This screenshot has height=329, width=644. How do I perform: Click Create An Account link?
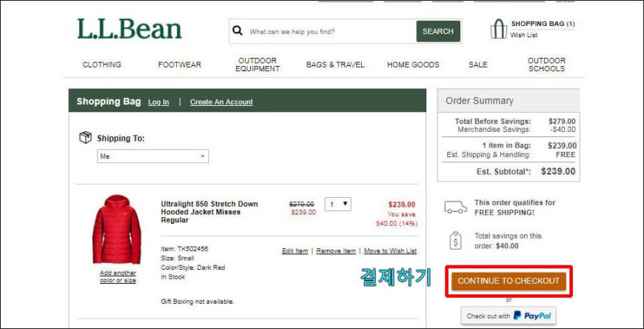(x=221, y=102)
